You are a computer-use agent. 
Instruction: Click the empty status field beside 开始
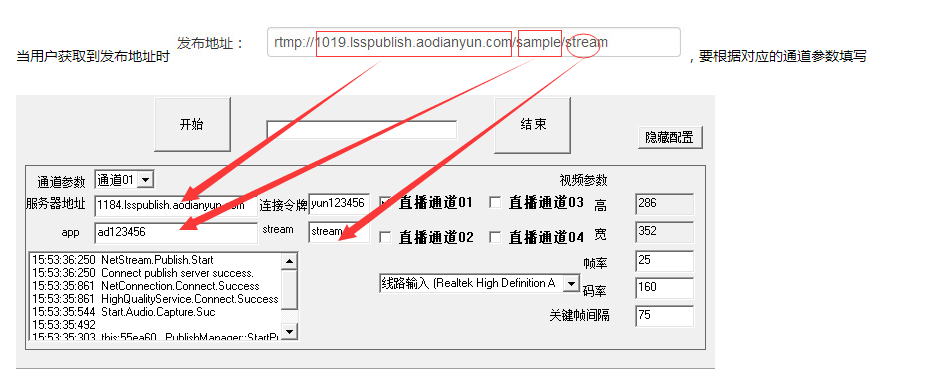361,129
